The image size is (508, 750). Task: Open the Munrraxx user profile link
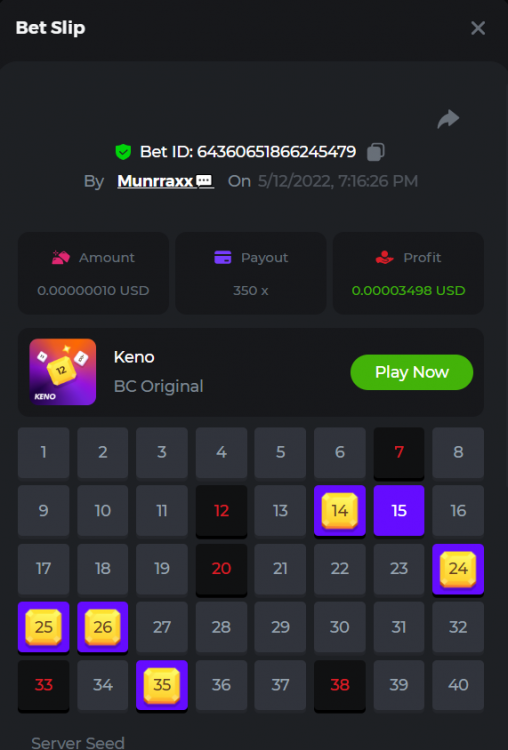(155, 181)
